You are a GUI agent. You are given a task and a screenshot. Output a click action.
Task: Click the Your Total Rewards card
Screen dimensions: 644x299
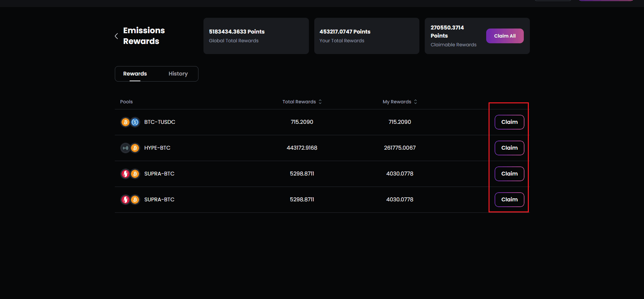pos(366,36)
